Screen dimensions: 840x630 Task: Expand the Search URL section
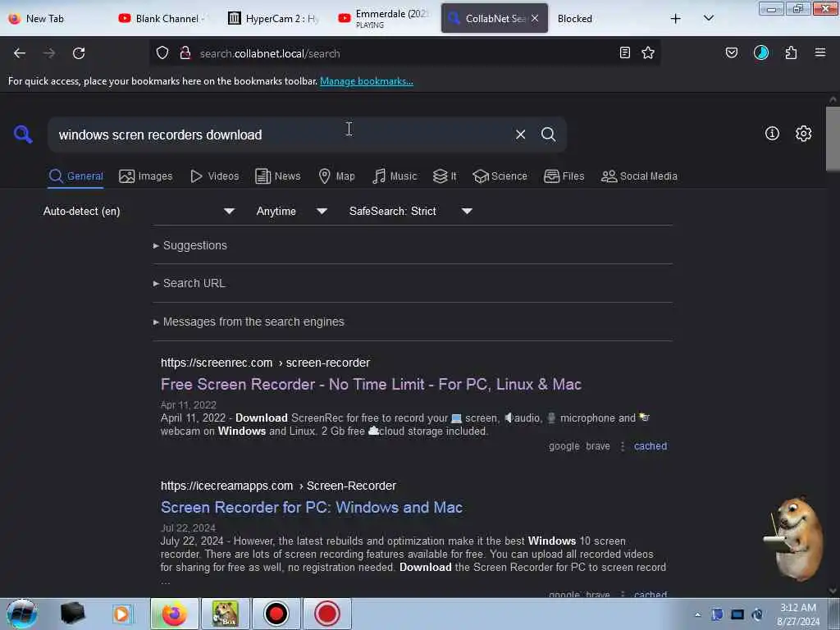[x=189, y=283]
